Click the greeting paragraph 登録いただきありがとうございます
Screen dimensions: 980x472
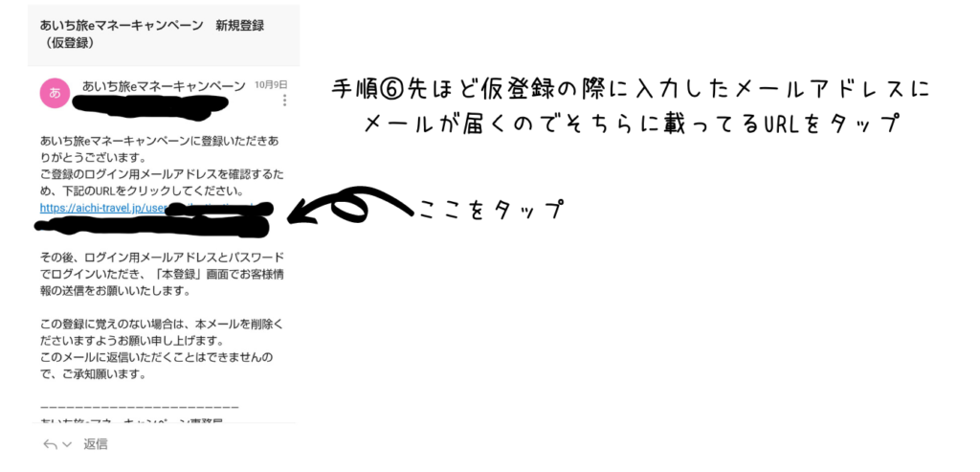(159, 146)
